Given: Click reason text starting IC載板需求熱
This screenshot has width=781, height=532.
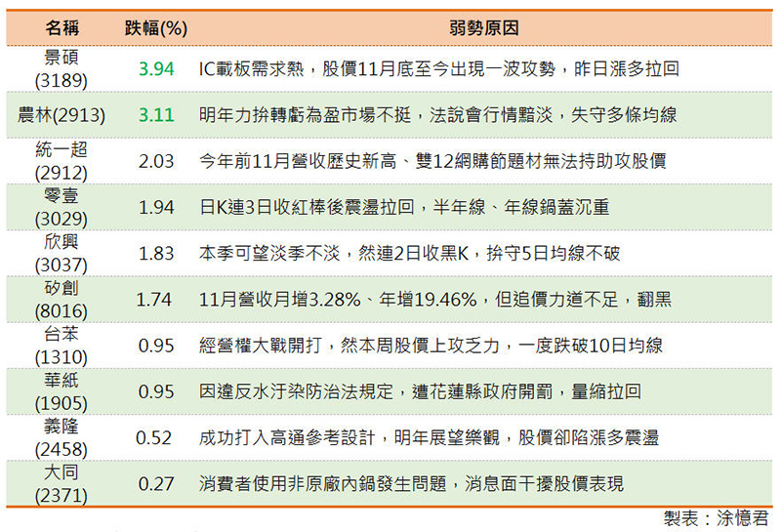Looking at the screenshot, I should tap(438, 68).
